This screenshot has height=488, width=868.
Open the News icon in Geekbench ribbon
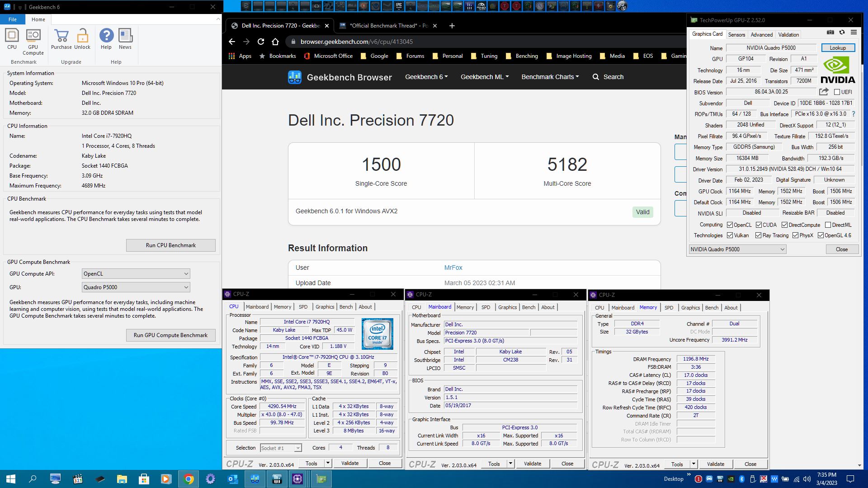pyautogui.click(x=125, y=39)
